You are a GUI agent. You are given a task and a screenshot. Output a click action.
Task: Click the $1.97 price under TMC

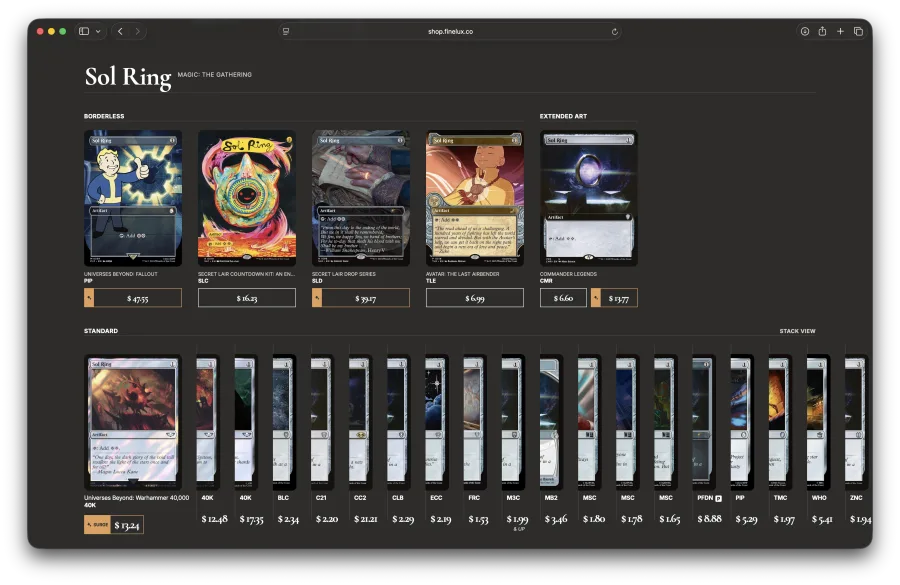pos(784,519)
